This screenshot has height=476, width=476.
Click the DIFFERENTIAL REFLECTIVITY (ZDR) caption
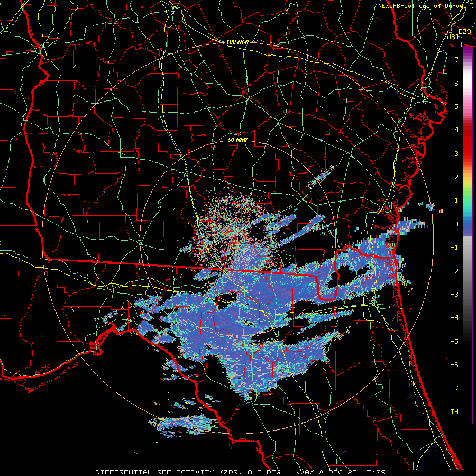(170, 472)
